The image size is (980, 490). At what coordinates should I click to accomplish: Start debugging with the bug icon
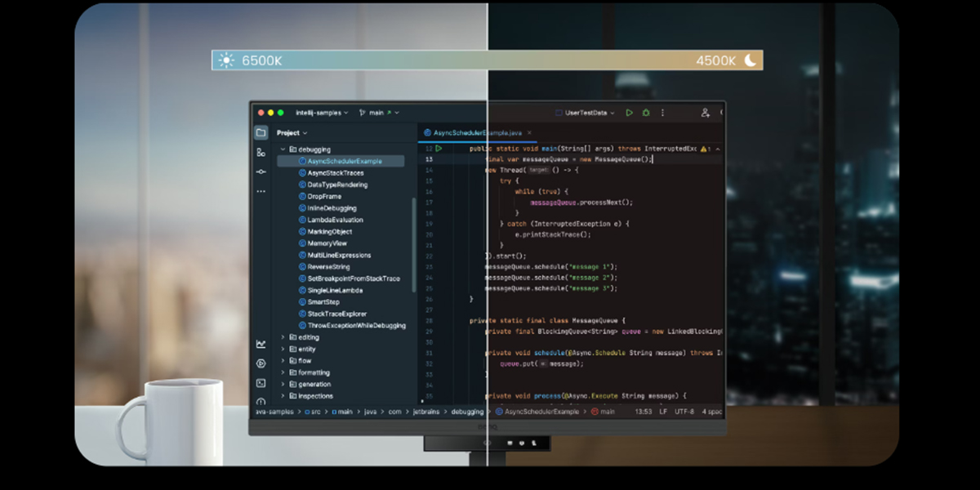click(646, 113)
